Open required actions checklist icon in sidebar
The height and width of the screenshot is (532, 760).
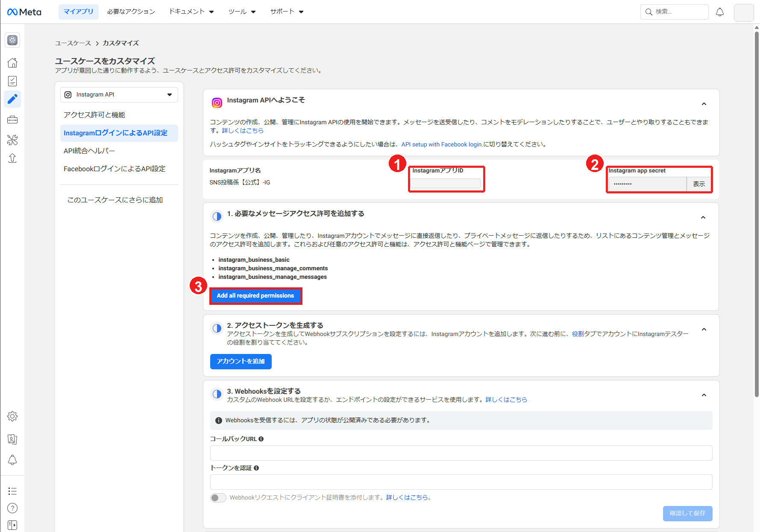(x=12, y=81)
